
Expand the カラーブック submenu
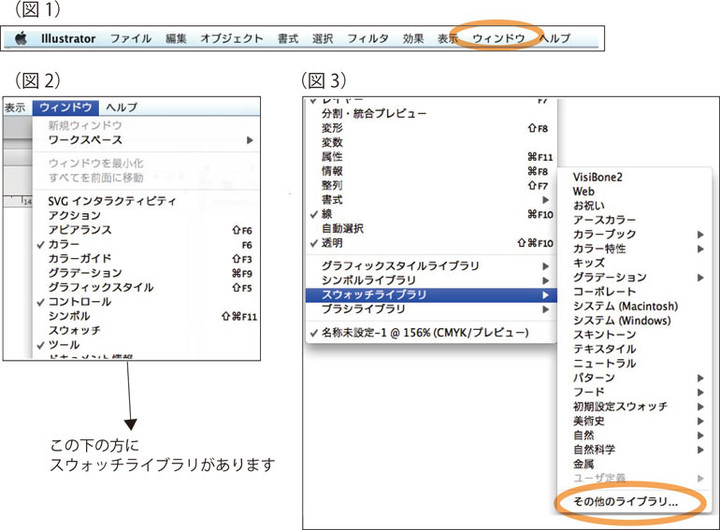(634, 234)
